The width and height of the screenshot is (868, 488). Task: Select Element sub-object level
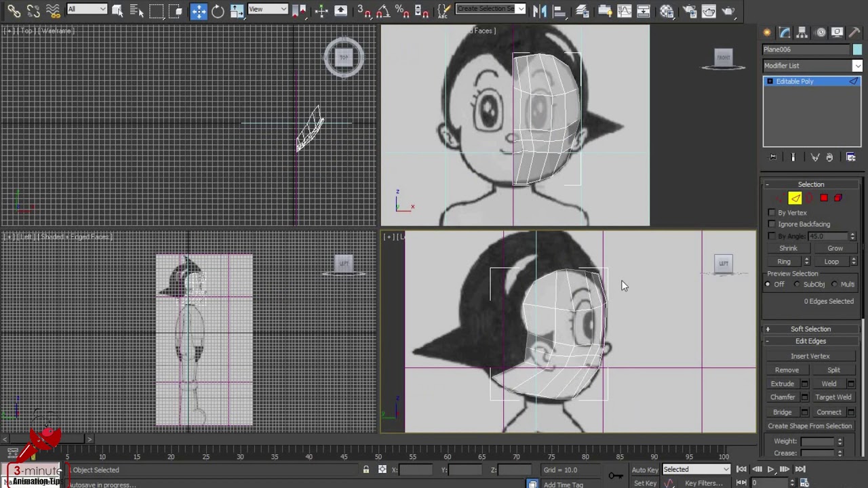pyautogui.click(x=838, y=198)
